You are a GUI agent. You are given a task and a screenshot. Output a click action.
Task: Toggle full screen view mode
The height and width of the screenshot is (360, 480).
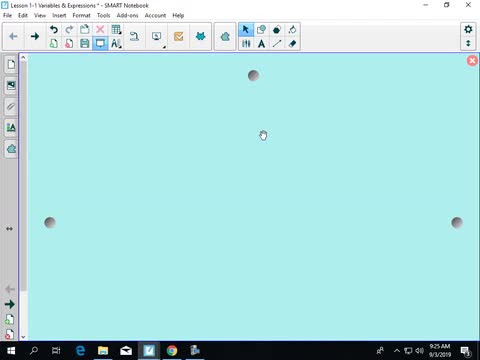(x=100, y=43)
